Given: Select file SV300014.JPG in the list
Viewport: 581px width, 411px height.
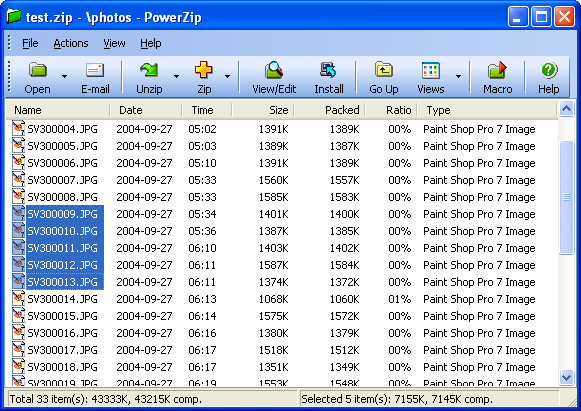Looking at the screenshot, I should [62, 299].
